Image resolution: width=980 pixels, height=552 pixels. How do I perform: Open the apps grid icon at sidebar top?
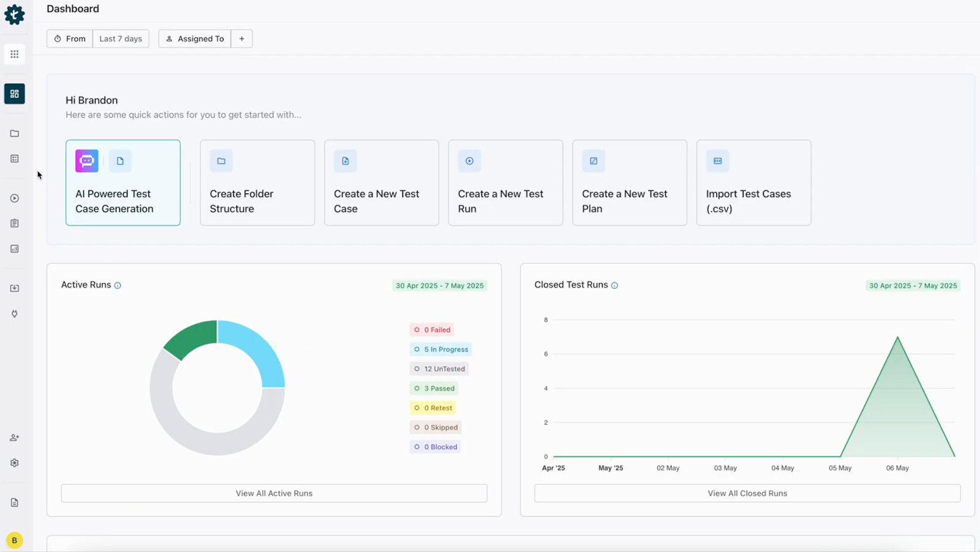(x=14, y=54)
